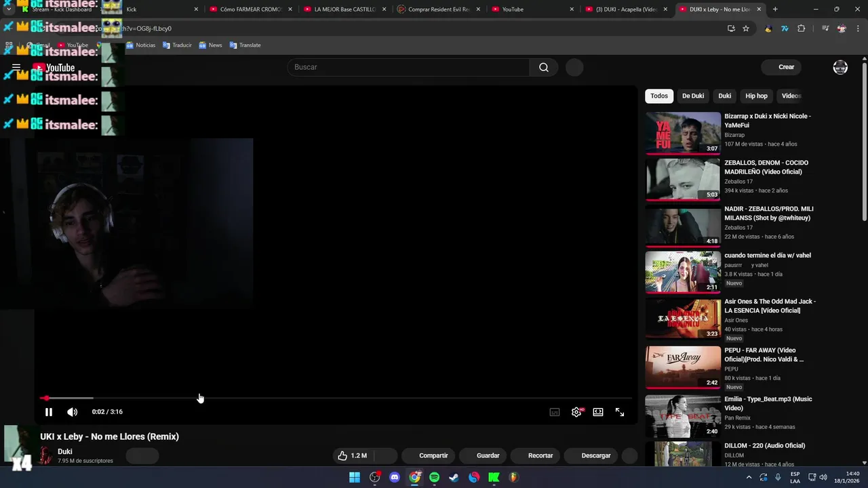Switch to LA MEJOR Base CASTILLO tab
868x488 pixels.
pos(344,9)
